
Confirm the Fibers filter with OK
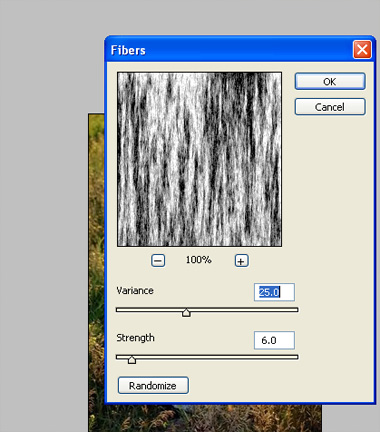(x=330, y=82)
